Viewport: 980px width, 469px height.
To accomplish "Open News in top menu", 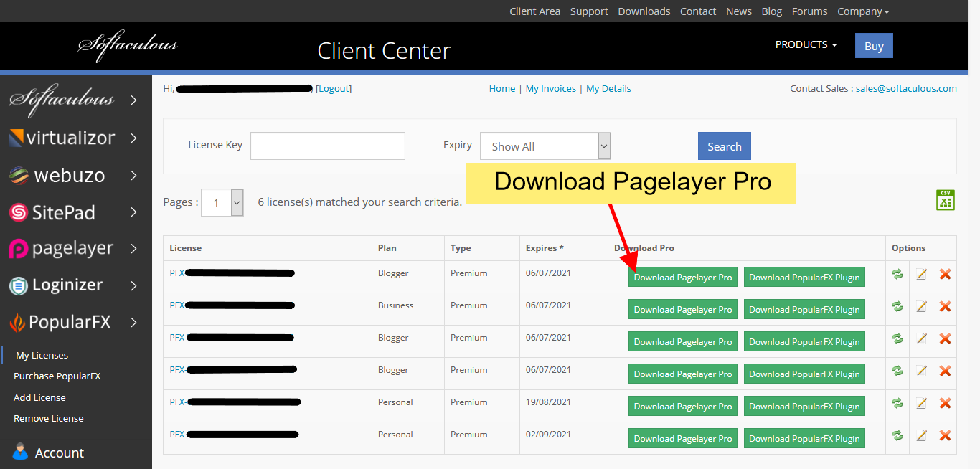I will 739,11.
